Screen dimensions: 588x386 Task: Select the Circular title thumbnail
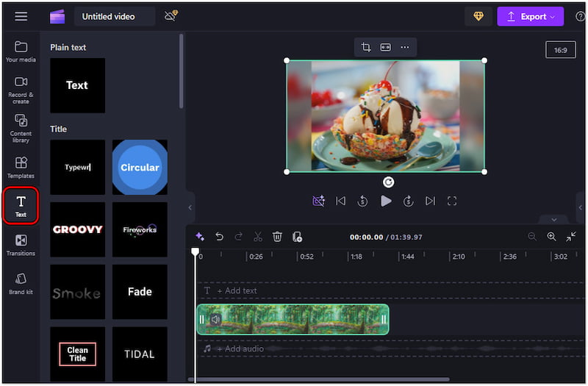click(x=140, y=167)
